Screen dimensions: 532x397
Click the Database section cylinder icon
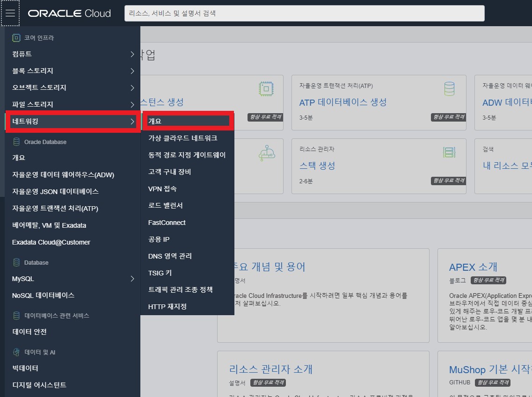pos(16,262)
